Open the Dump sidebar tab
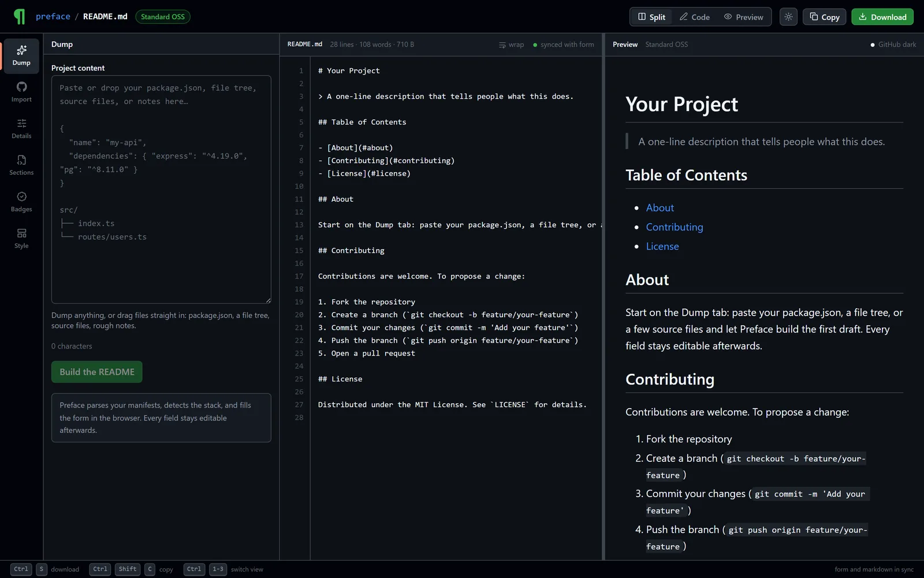The height and width of the screenshot is (578, 924). [x=21, y=55]
